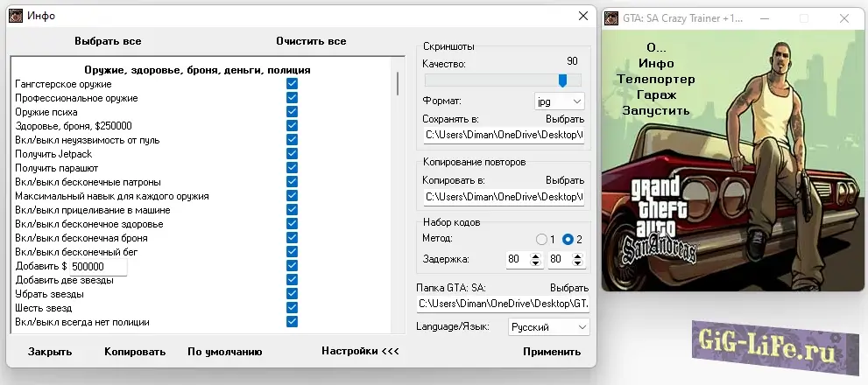Toggle Вкл/выкл бесконечное здоровье checkbox
This screenshot has width=868, height=385.
292,223
